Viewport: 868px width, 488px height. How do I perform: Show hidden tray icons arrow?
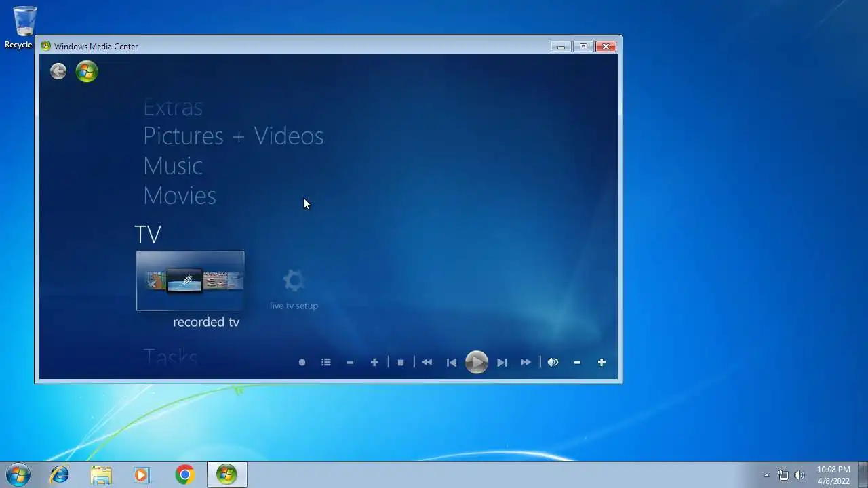pos(766,475)
